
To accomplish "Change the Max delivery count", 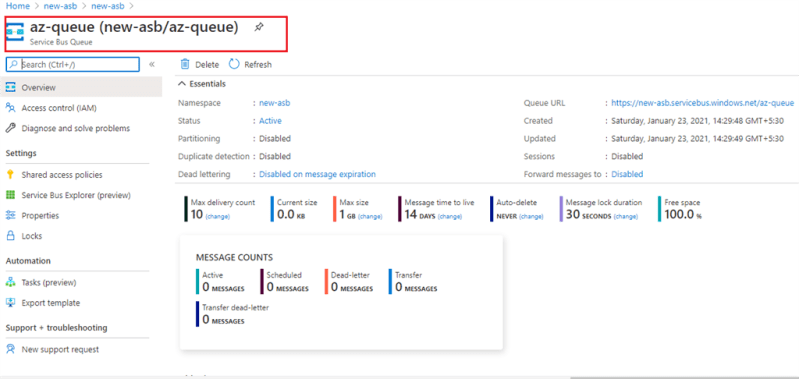I will [218, 216].
